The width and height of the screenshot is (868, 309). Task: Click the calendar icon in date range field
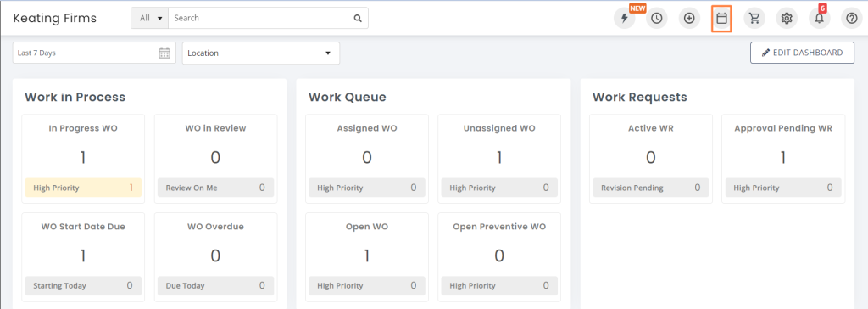(x=164, y=53)
